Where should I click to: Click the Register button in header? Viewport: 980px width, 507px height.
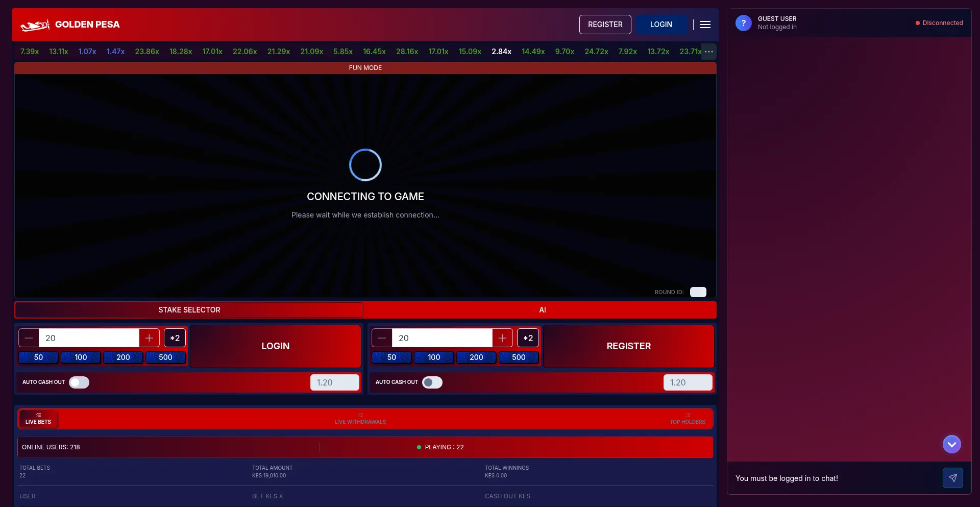point(605,25)
